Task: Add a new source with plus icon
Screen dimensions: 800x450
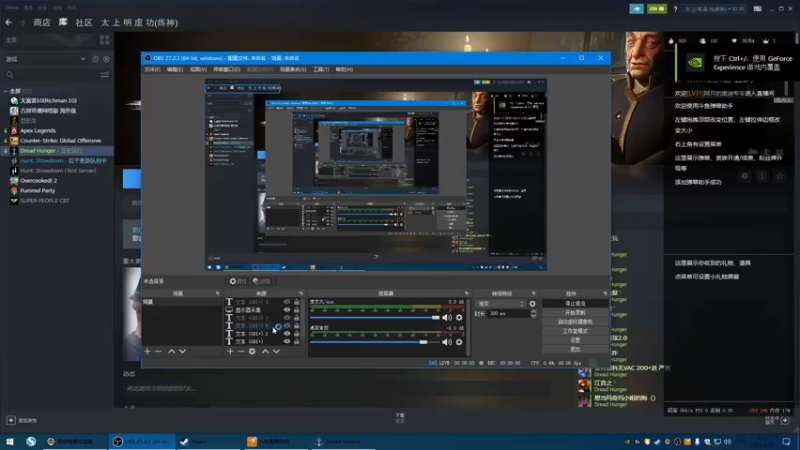Action: pos(230,351)
